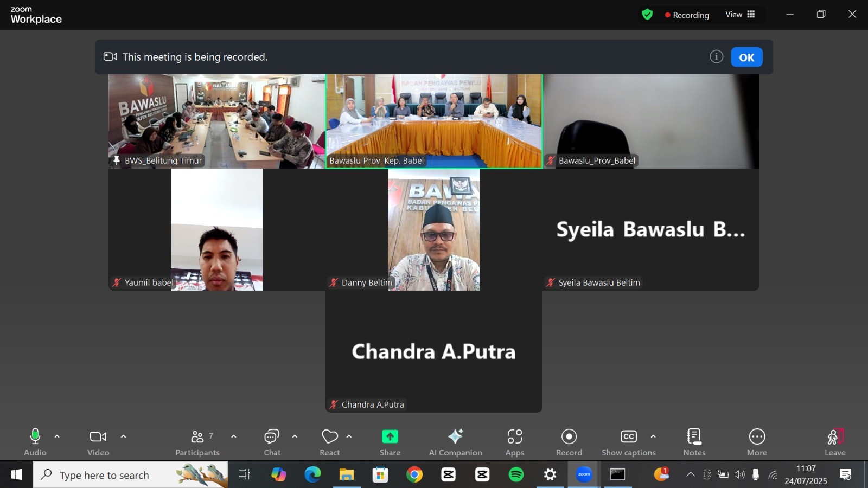Select the BWS_Belitung Timur video tile

[x=216, y=121]
